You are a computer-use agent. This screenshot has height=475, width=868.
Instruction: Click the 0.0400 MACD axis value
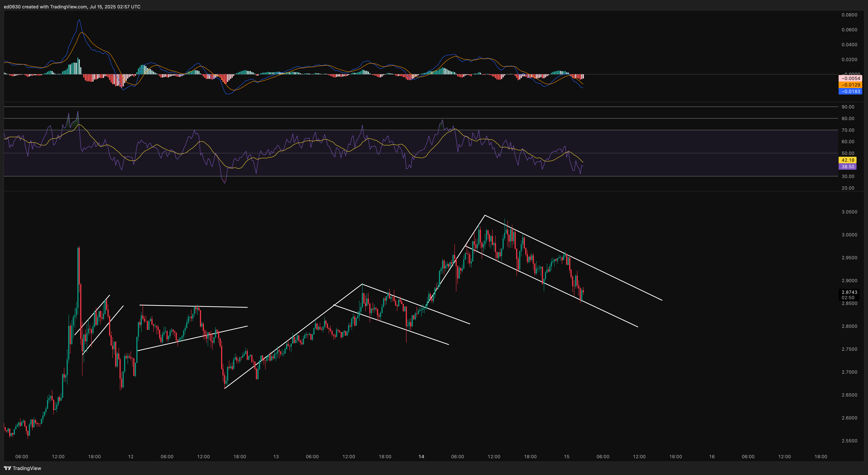pyautogui.click(x=849, y=44)
